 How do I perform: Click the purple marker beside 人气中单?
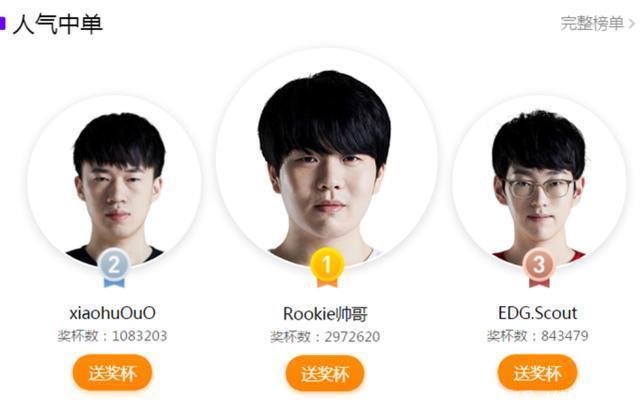point(2,23)
